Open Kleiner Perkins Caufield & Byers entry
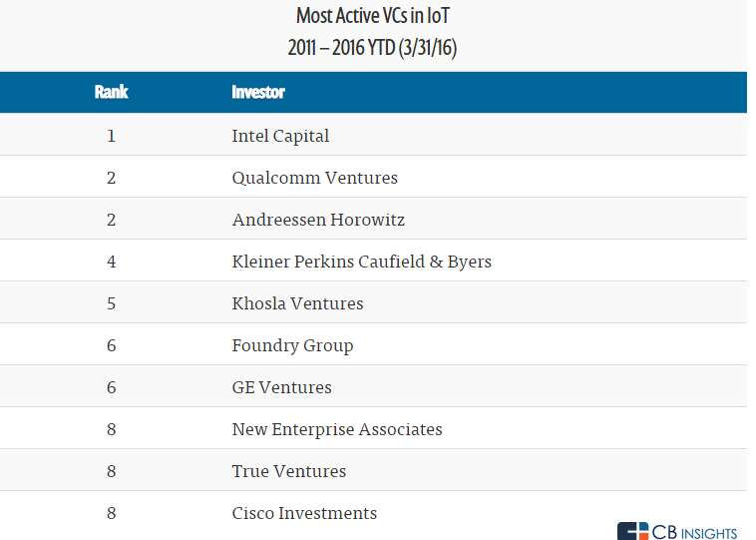Screen dimensions: 756x540 point(361,262)
